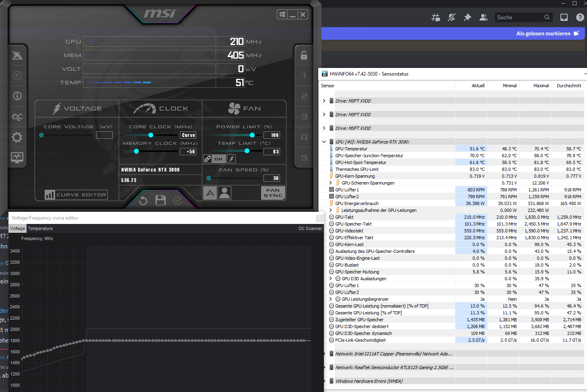The image size is (587, 392).
Task: Open Discord pinned messages icon
Action: (468, 17)
